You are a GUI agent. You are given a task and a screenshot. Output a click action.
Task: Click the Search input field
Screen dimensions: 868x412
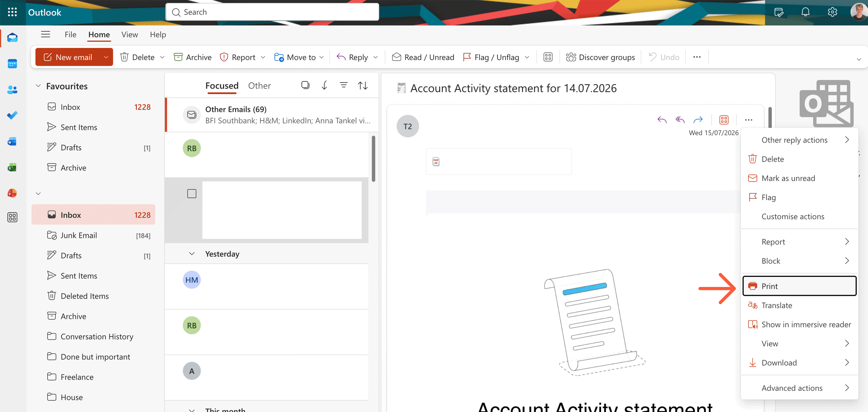point(272,12)
